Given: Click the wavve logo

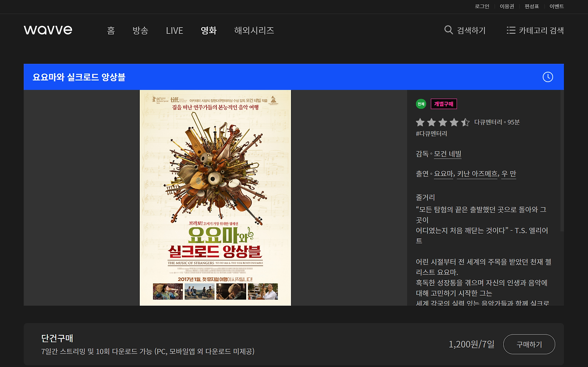Looking at the screenshot, I should (48, 29).
